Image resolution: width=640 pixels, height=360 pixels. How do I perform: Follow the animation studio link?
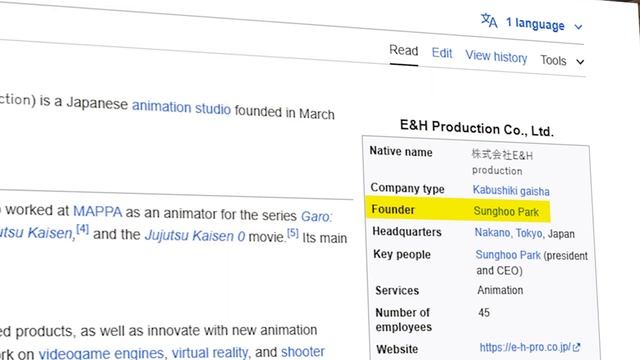click(181, 108)
